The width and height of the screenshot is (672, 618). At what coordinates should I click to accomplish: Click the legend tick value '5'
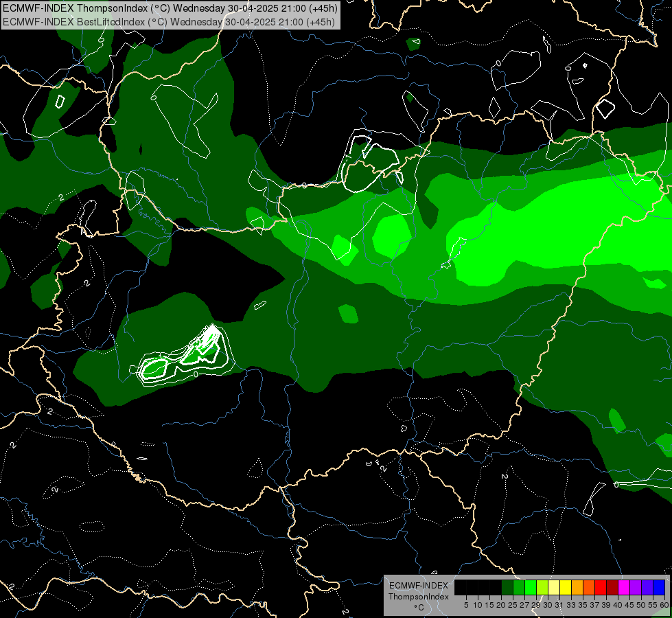tap(466, 605)
